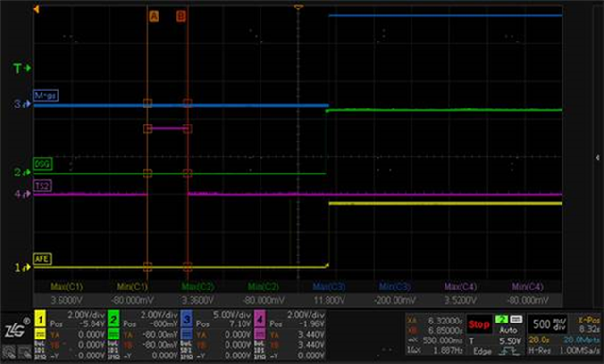The width and height of the screenshot is (604, 364).
Task: Toggle green channel 2 button
Action: coord(113,319)
